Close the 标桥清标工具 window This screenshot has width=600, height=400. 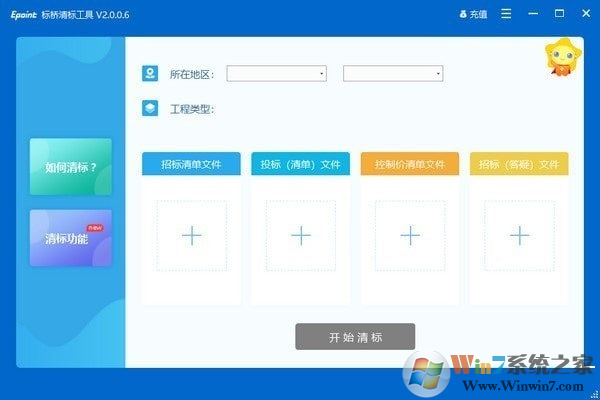(586, 13)
